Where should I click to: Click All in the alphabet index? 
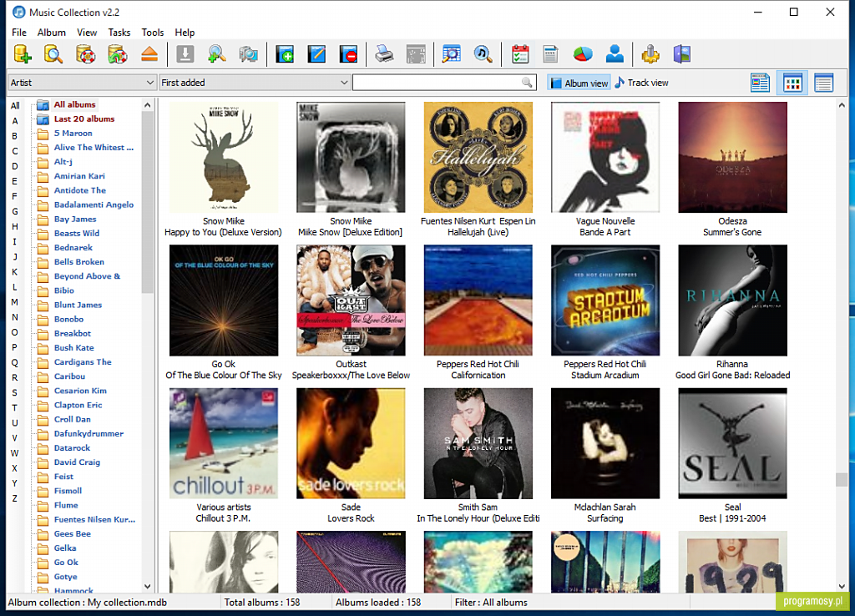15,106
